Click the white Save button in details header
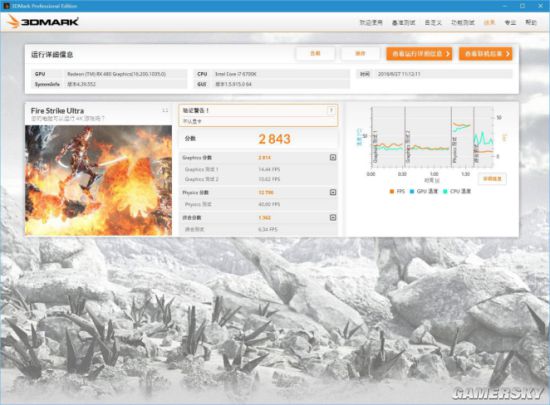Screen dimensions: 550x405 coord(360,54)
